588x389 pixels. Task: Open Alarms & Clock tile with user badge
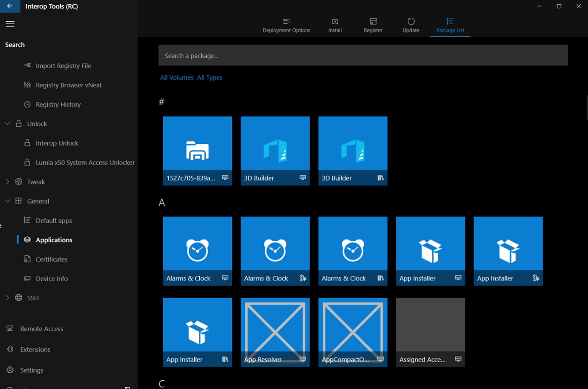point(275,251)
